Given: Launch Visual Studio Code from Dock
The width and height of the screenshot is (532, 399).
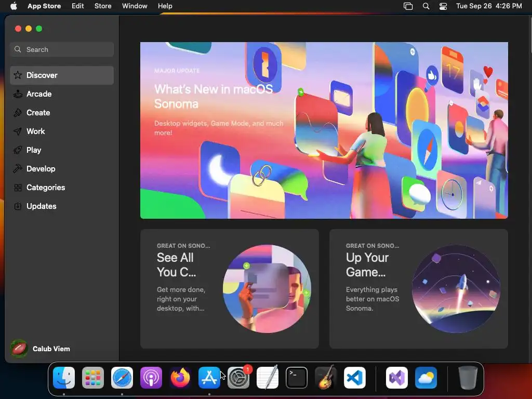Looking at the screenshot, I should point(355,378).
